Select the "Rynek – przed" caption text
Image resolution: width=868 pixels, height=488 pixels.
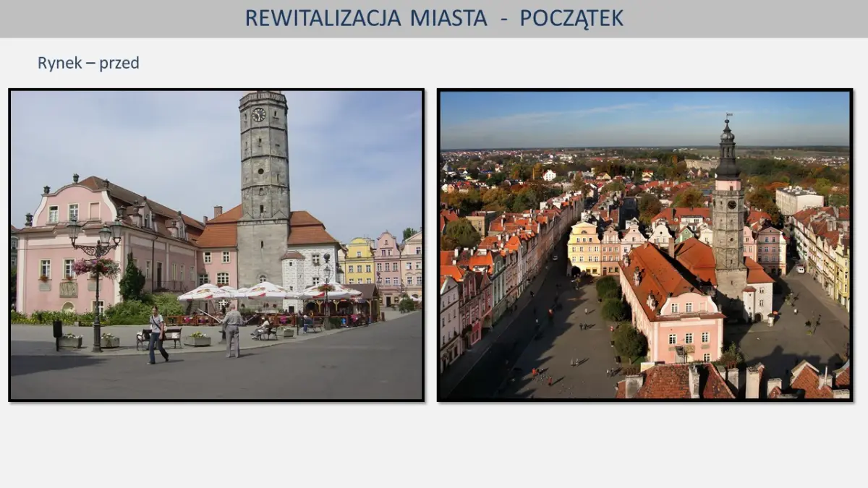pyautogui.click(x=88, y=64)
